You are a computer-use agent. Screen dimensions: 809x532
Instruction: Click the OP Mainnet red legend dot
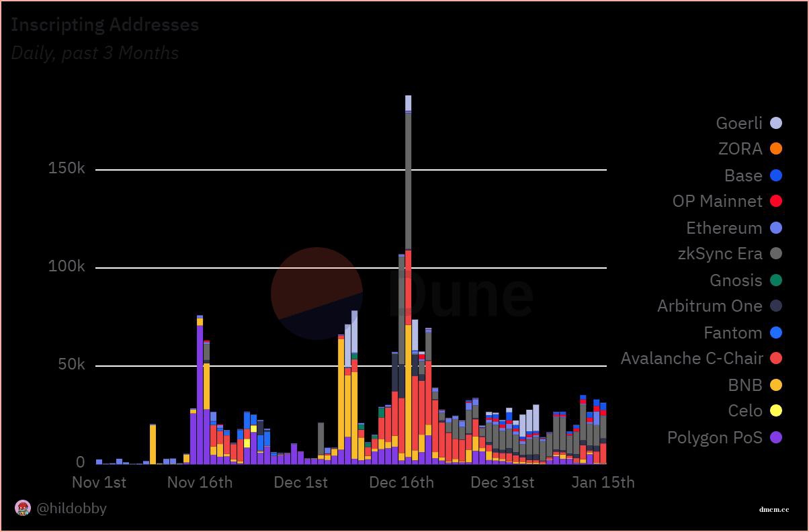point(776,202)
